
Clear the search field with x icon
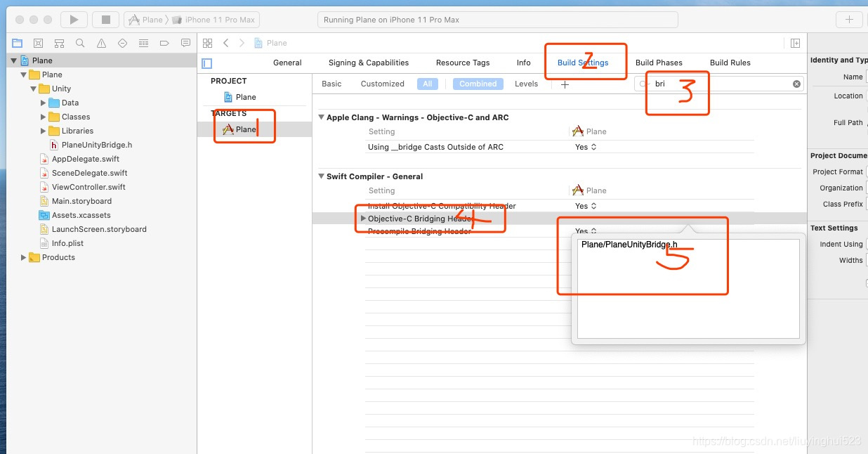[x=796, y=84]
